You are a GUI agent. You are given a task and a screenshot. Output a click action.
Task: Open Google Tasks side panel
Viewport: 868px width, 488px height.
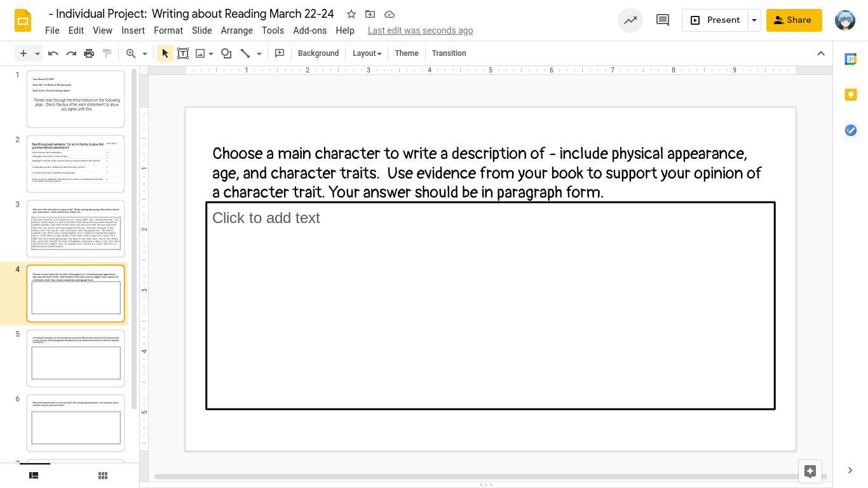850,130
